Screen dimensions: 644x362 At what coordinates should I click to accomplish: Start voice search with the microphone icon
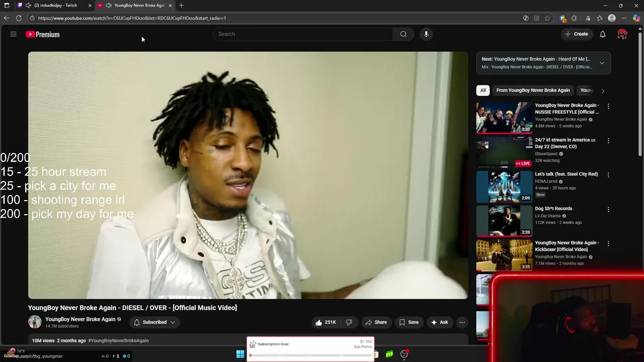tap(426, 34)
